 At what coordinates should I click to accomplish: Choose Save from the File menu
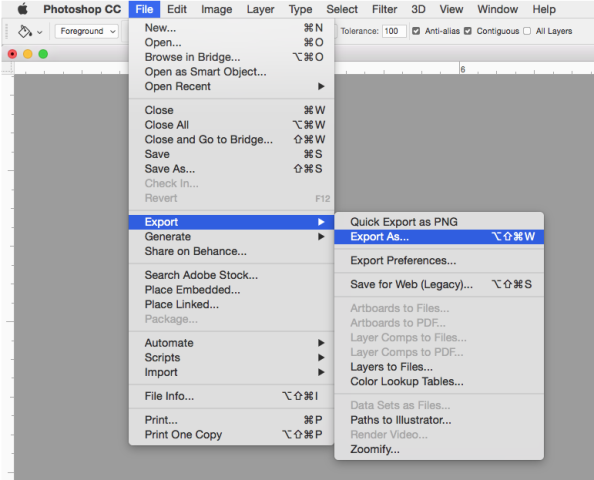pyautogui.click(x=231, y=154)
